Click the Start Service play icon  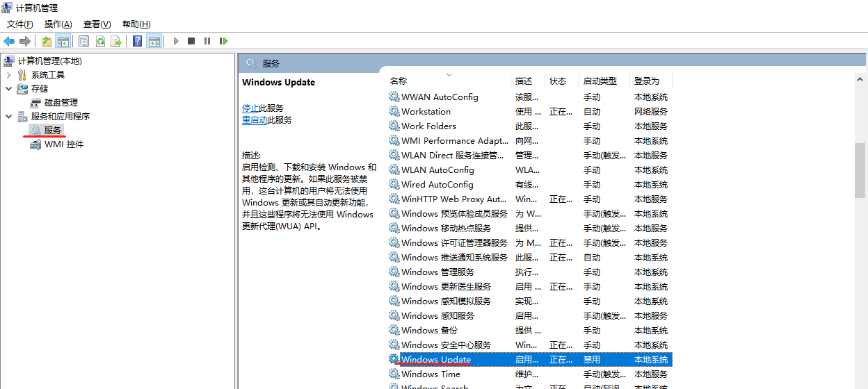tap(176, 41)
